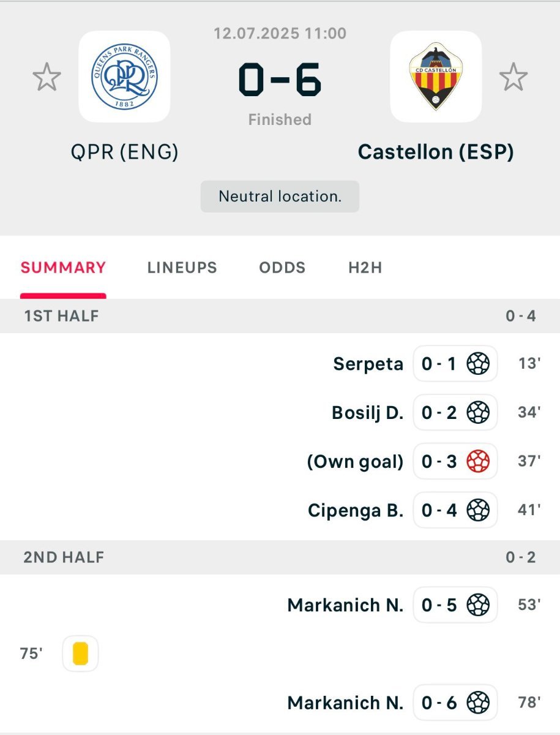Switch to the LINEUPS tab
Viewport: 560px width, 735px height.
(x=182, y=268)
